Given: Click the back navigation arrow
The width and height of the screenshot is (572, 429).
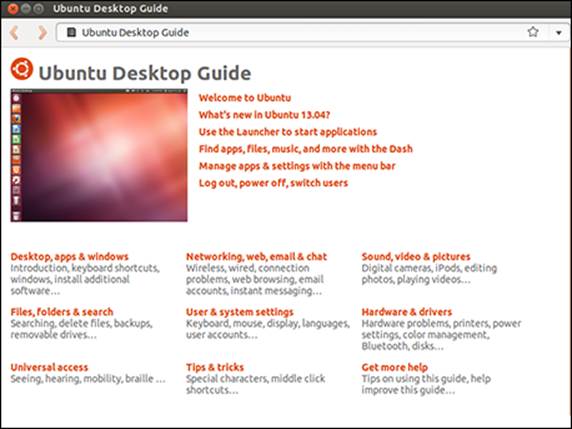Looking at the screenshot, I should coord(14,32).
